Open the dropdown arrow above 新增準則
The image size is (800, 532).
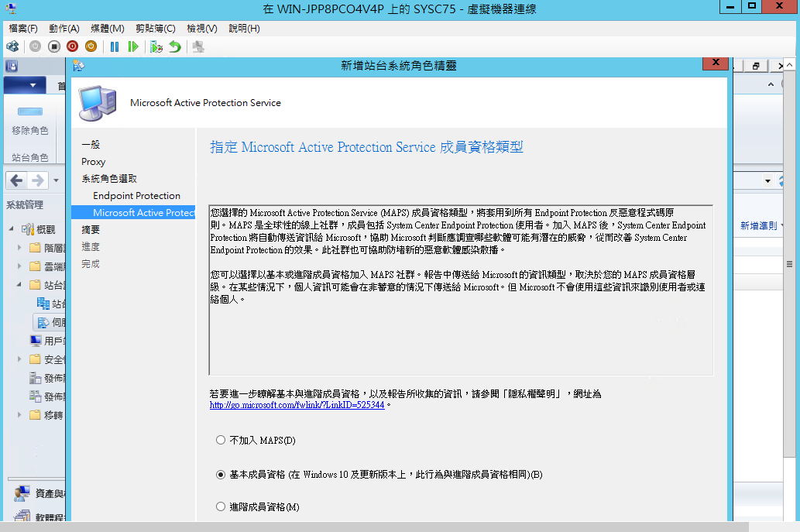click(767, 181)
